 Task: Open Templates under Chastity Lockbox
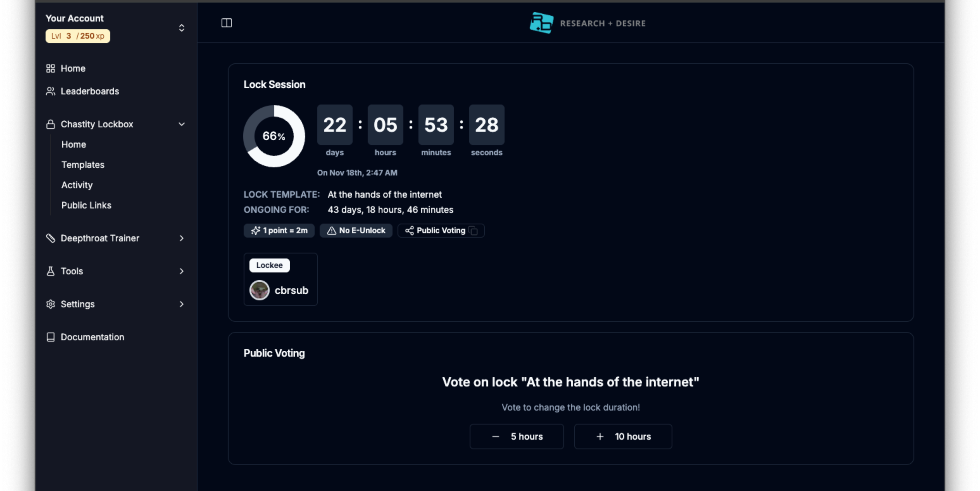(x=83, y=165)
